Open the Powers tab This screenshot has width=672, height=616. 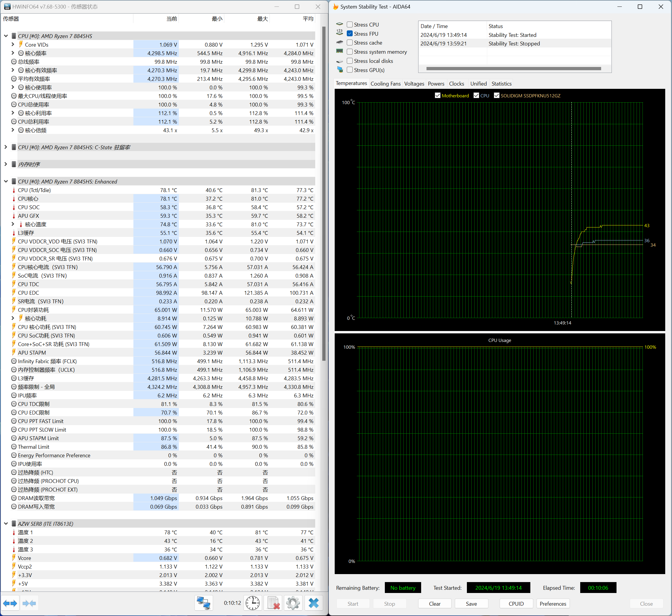click(436, 84)
